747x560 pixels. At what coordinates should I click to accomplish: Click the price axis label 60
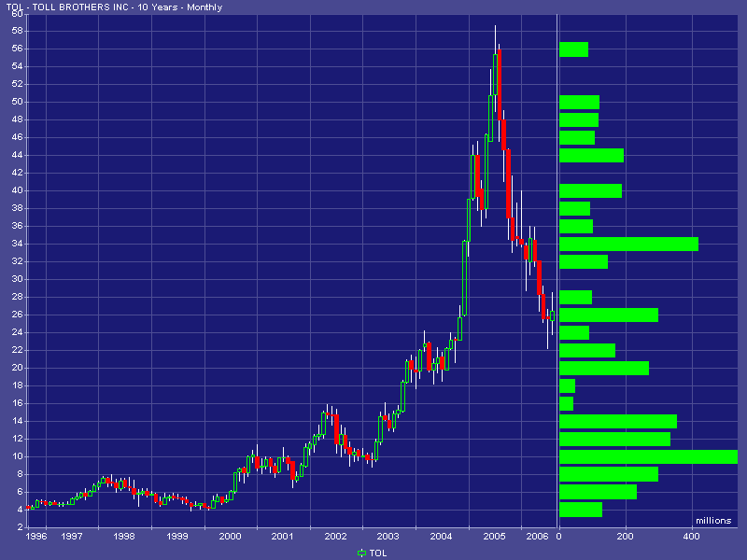pyautogui.click(x=17, y=14)
